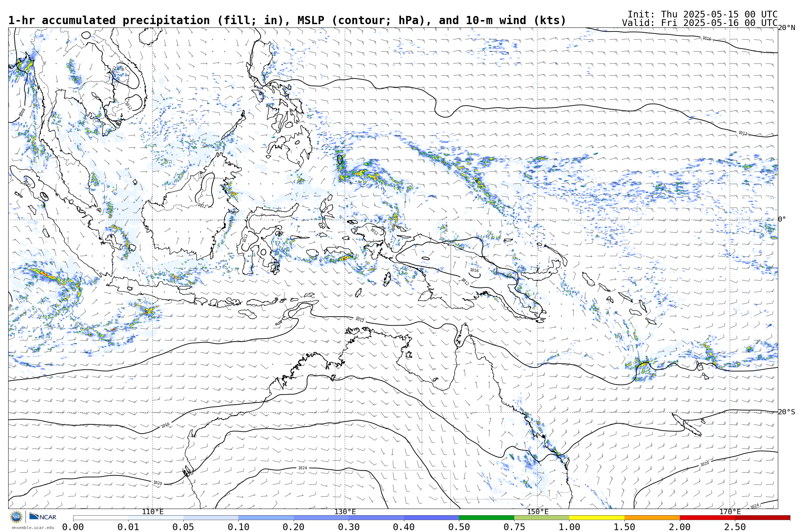Click the 1.50 color bar label
This screenshot has height=532, width=802.
(x=625, y=527)
